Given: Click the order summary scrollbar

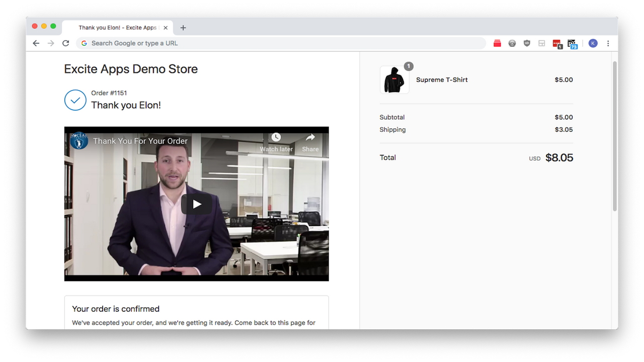Looking at the screenshot, I should 614,136.
